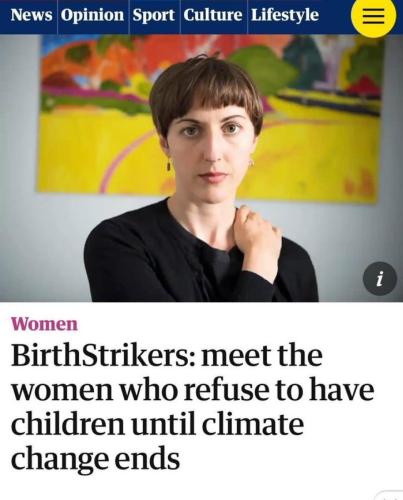Navigate to the Lifestyle tab

click(x=285, y=15)
